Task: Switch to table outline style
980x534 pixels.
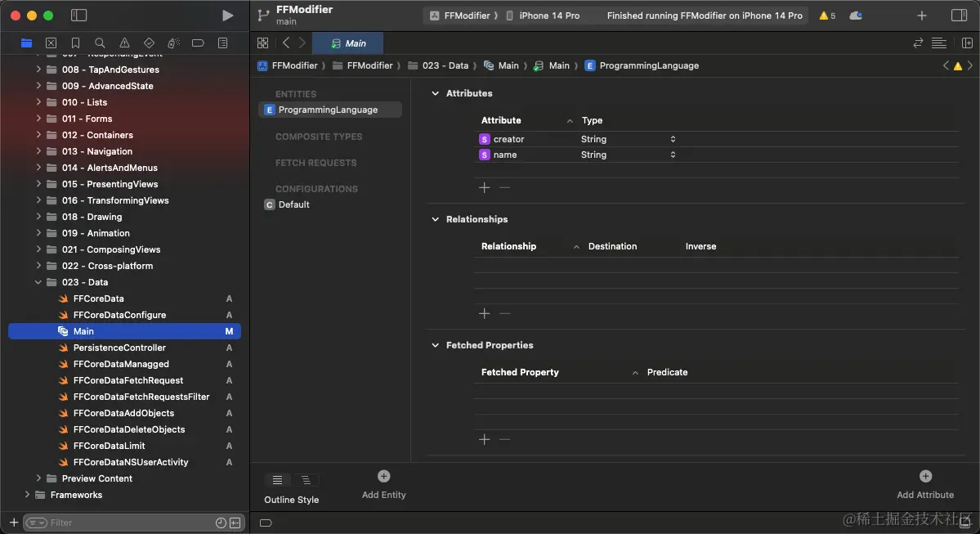Action: [278, 480]
